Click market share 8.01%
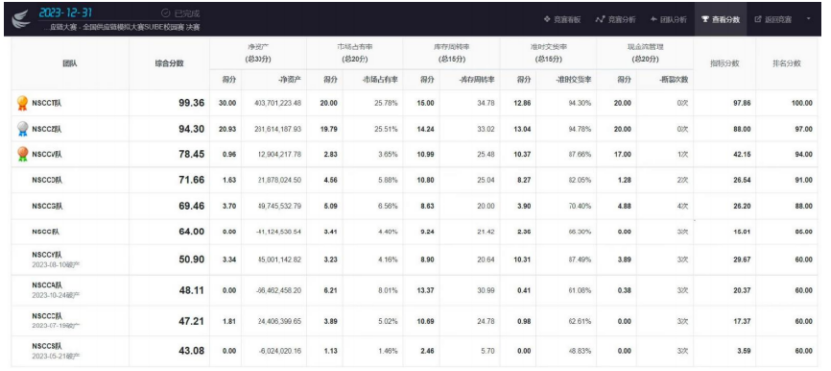This screenshot has width=831, height=371. click(388, 290)
